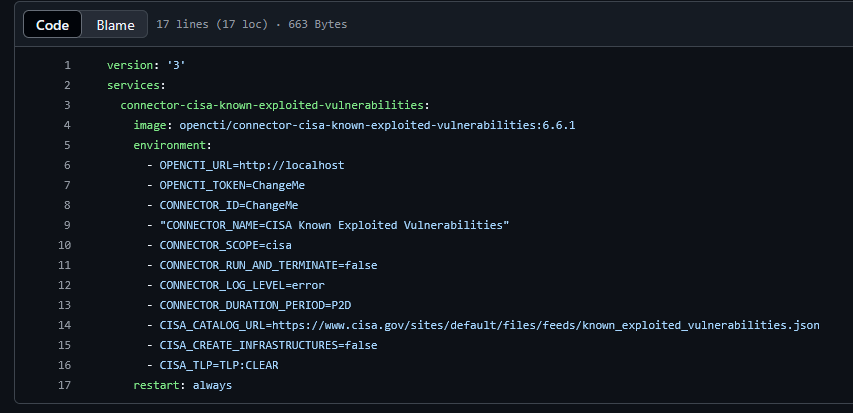This screenshot has height=413, width=853.
Task: Click the CONNECTOR_ID=ChangeMe entry
Action: pyautogui.click(x=229, y=205)
